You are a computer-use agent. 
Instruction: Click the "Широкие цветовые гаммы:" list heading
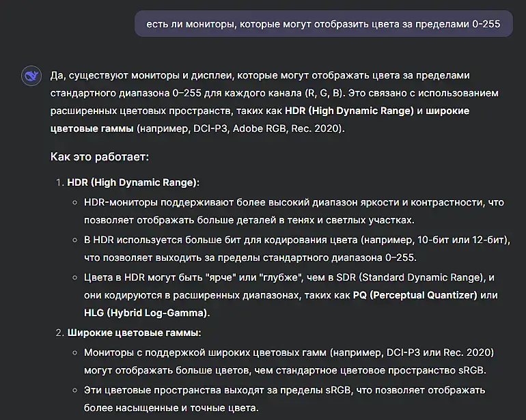coord(134,333)
